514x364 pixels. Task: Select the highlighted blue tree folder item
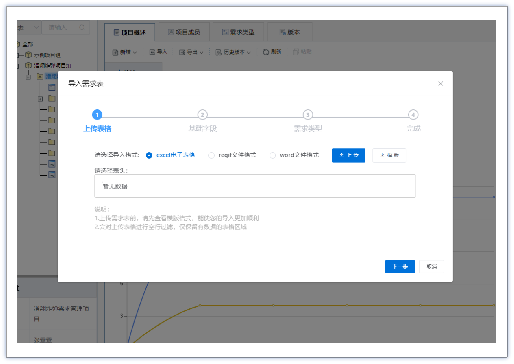point(51,76)
